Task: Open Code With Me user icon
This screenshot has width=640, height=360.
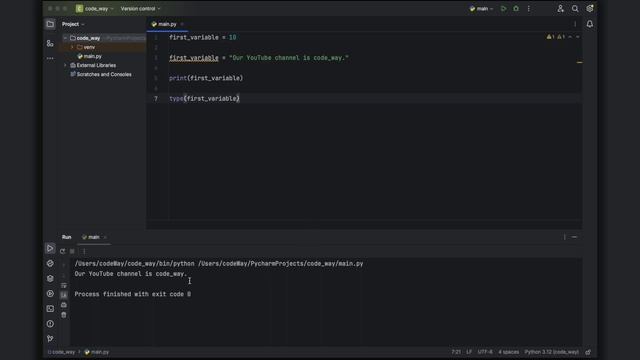Action: (x=560, y=9)
